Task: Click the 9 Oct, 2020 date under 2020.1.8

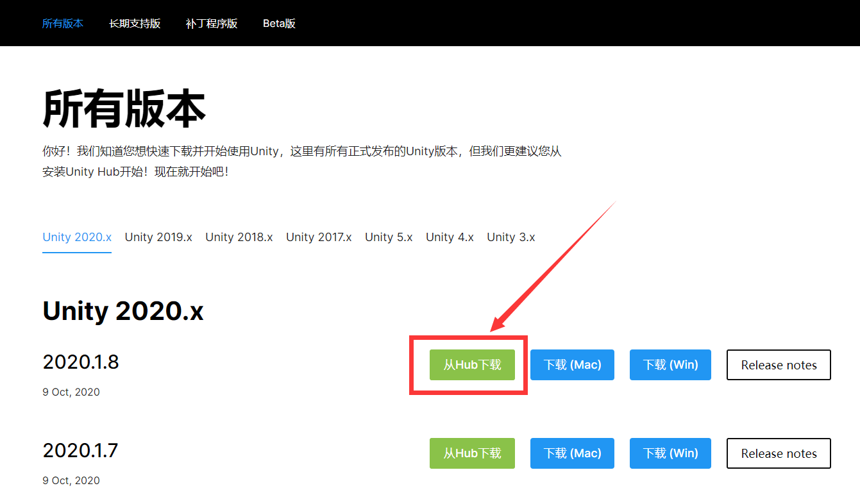Action: click(x=71, y=392)
